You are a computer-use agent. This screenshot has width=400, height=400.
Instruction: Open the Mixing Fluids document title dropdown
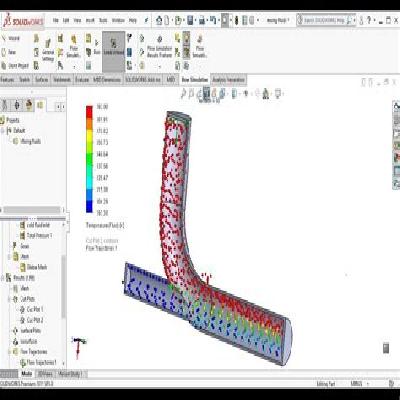pos(278,21)
